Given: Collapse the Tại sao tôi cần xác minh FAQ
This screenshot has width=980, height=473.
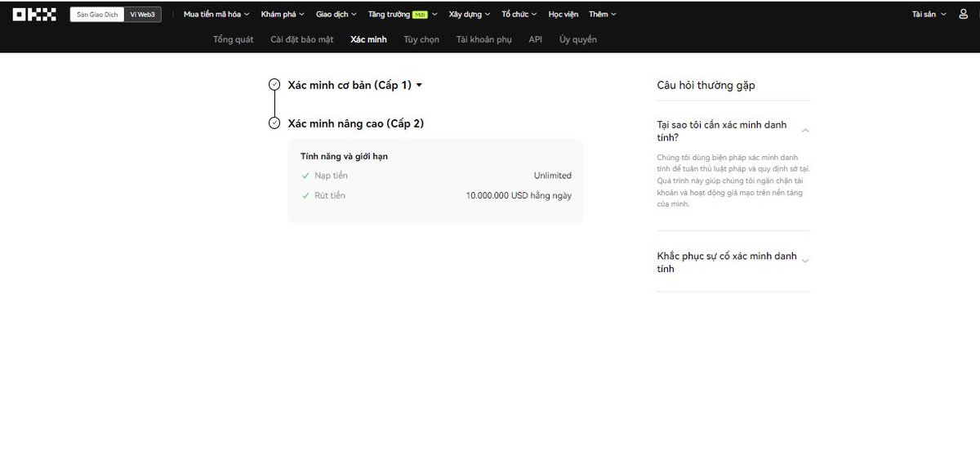Looking at the screenshot, I should [805, 131].
